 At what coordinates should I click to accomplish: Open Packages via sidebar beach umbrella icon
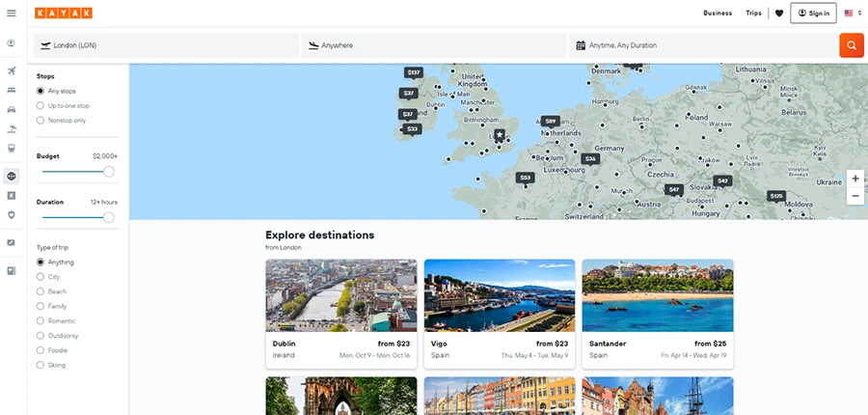pyautogui.click(x=11, y=129)
